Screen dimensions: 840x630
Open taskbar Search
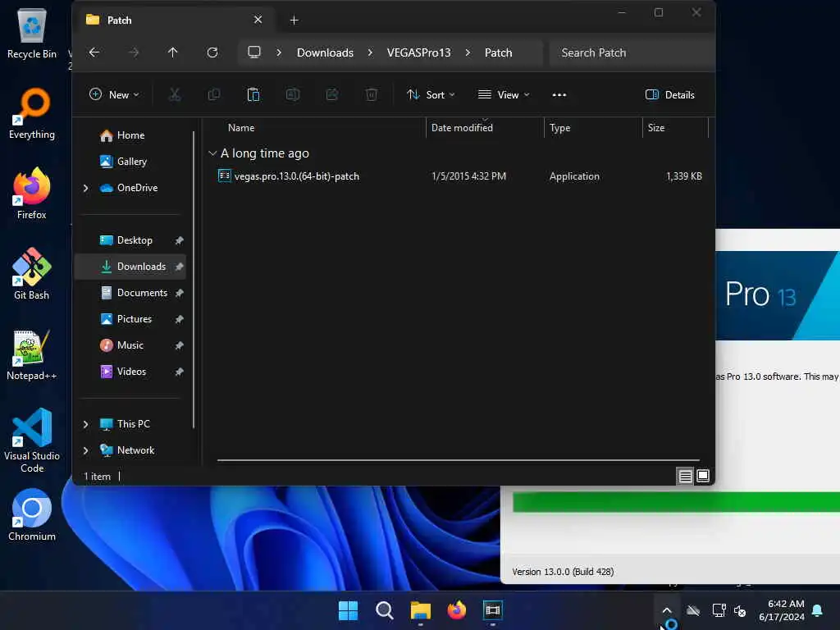[384, 610]
